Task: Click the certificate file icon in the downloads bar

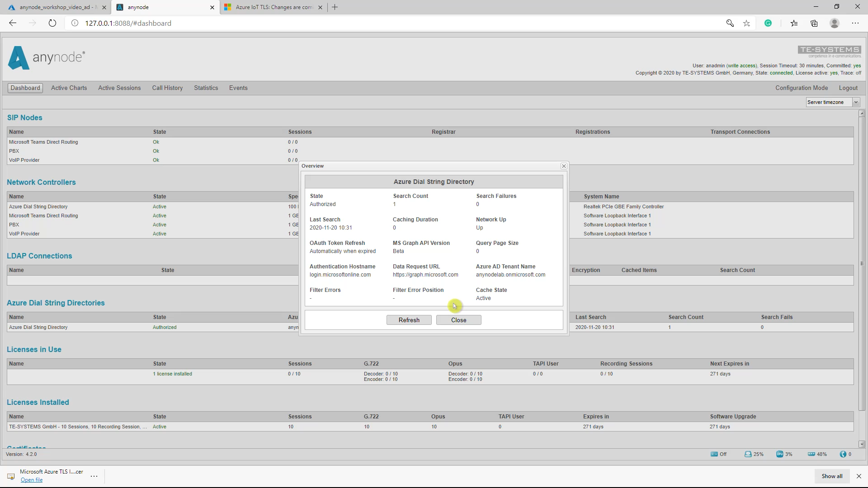Action: pos(11,476)
